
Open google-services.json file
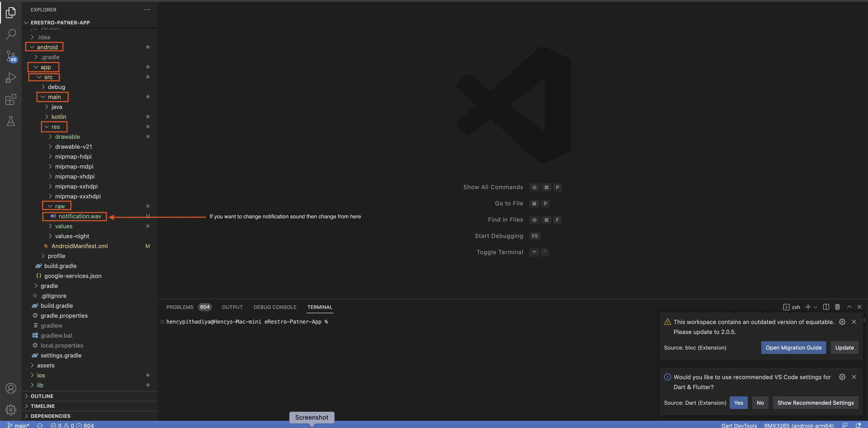coord(72,276)
